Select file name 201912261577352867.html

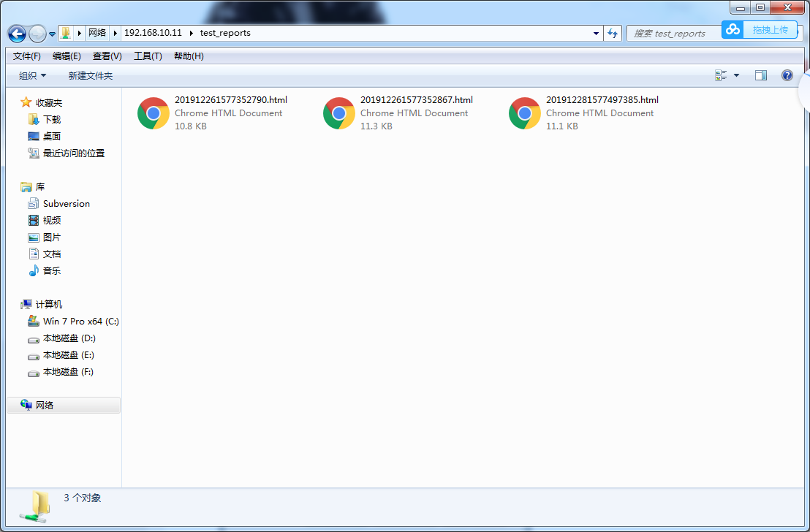click(417, 99)
